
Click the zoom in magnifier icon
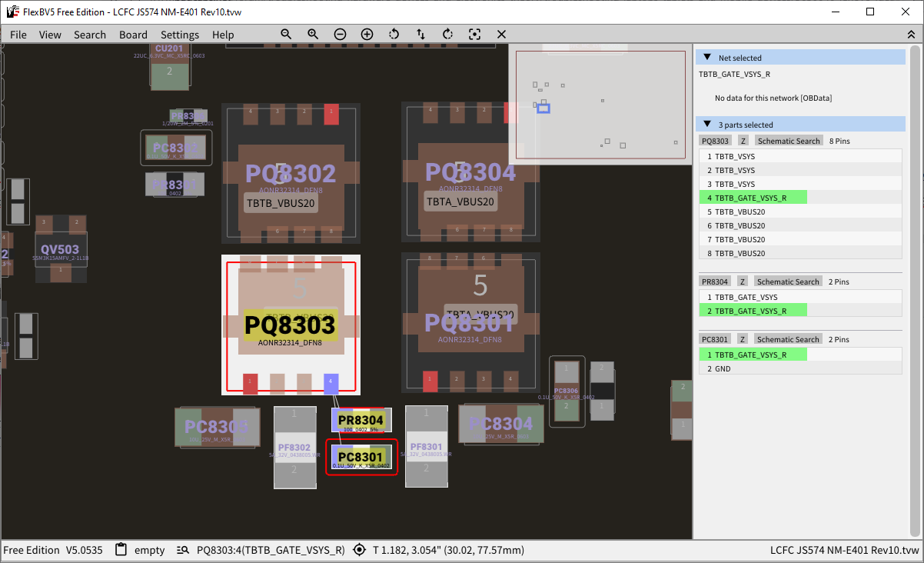point(313,35)
